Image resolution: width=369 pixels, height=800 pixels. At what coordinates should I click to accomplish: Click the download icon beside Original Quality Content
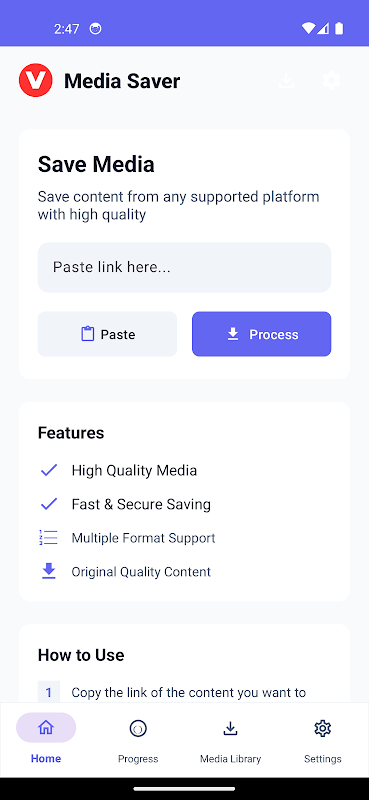[x=48, y=571]
